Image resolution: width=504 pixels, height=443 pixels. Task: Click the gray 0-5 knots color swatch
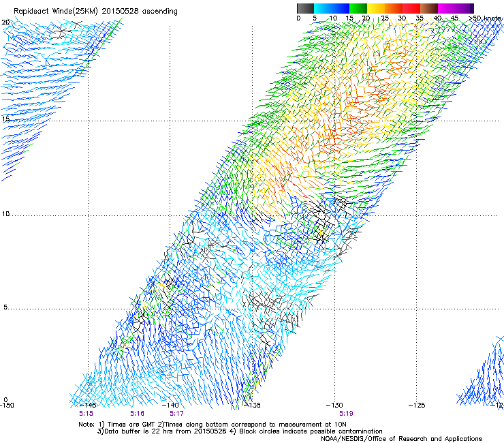(305, 8)
